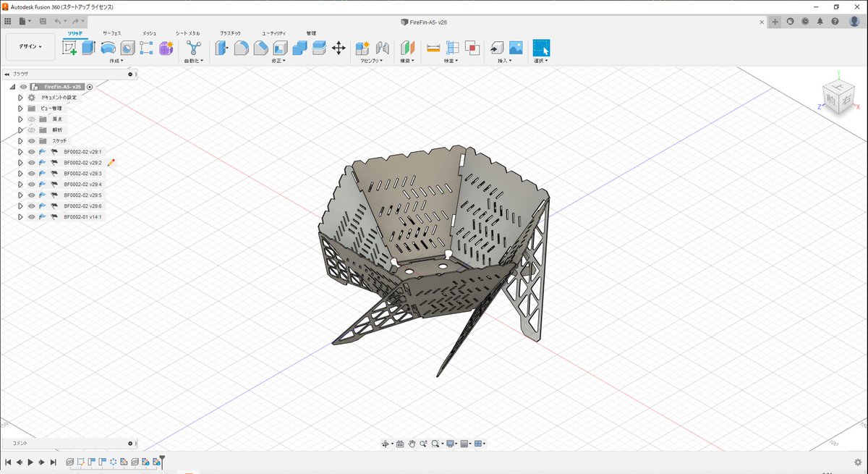
Task: Hide component BF0002-02 v29:1
Action: [32, 152]
